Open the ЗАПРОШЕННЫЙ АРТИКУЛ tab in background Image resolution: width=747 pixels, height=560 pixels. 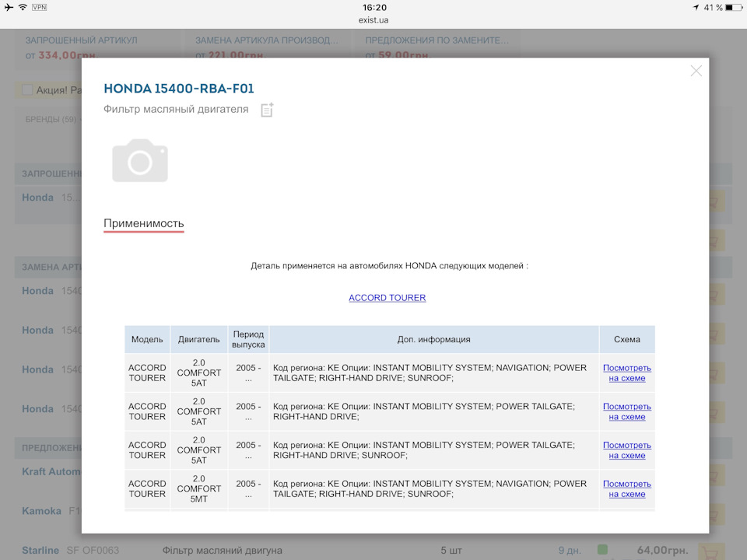coord(82,40)
